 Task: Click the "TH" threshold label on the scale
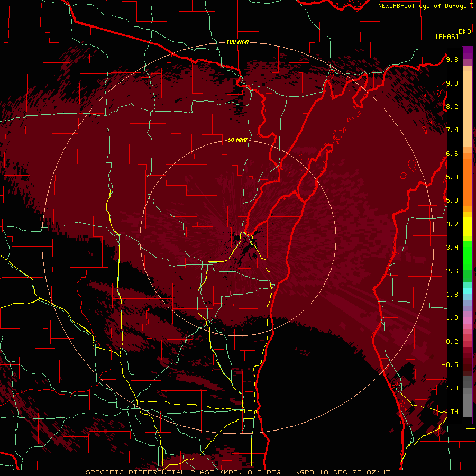click(x=454, y=411)
